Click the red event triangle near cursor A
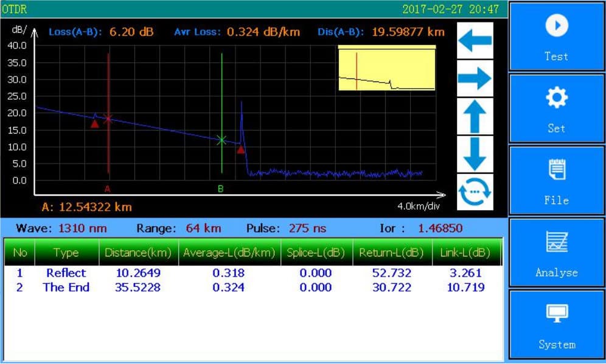 click(x=95, y=123)
